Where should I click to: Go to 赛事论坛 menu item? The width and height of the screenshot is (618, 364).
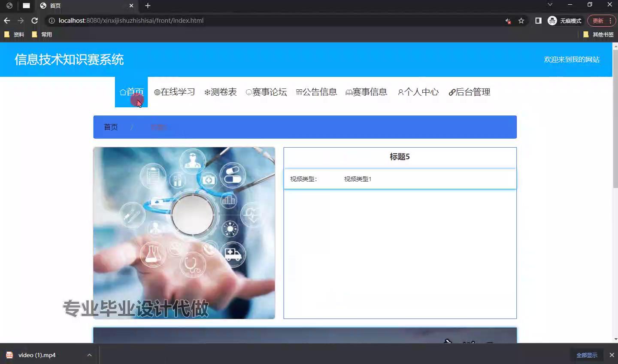(x=266, y=92)
